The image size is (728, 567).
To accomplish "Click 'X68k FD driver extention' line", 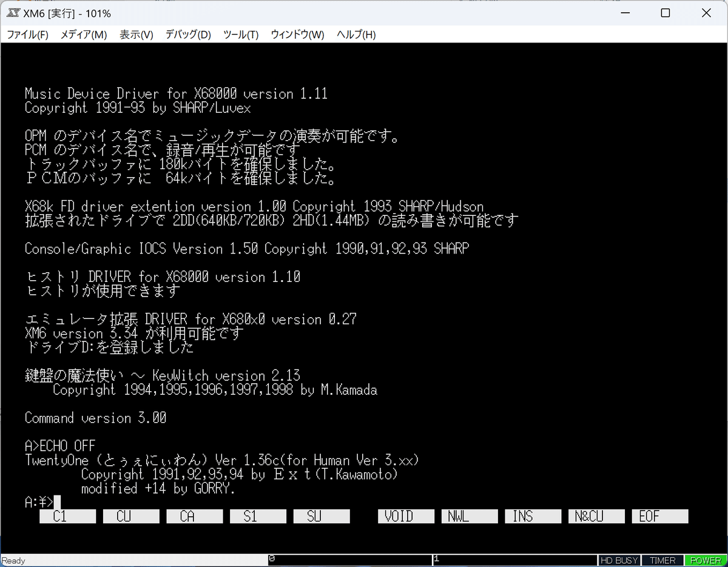I will 254,206.
